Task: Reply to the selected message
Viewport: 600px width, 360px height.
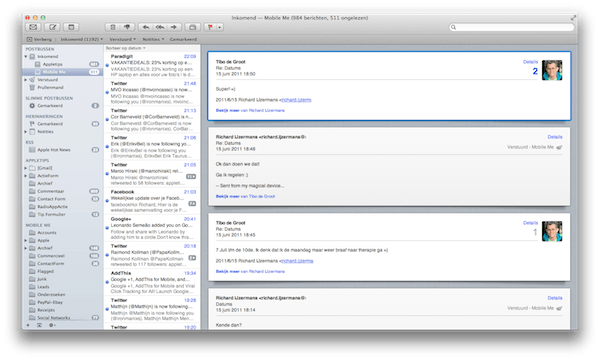Action: click(146, 27)
